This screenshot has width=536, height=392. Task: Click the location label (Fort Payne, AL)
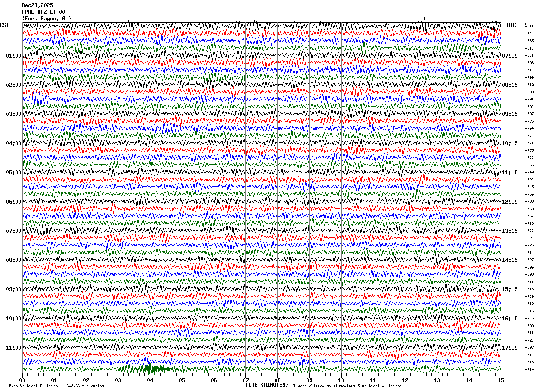pyautogui.click(x=46, y=19)
